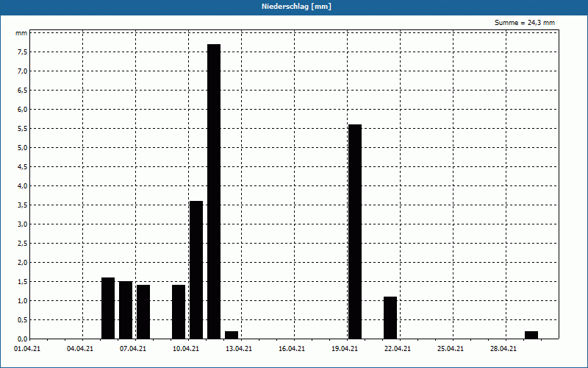Click the "28.04.21" date label
The width and height of the screenshot is (588, 368).
tap(503, 349)
